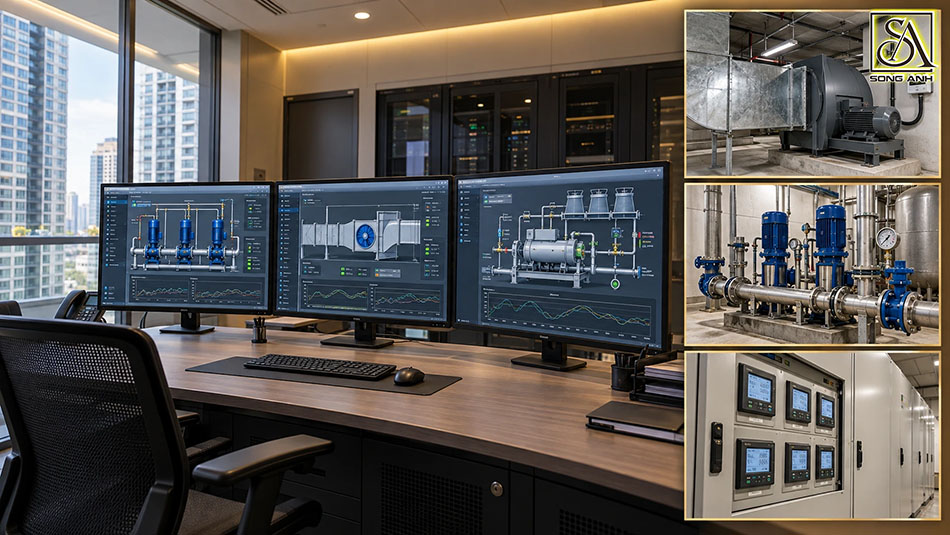
Task: Select the middle blue pump on left monitor
Action: (185, 241)
